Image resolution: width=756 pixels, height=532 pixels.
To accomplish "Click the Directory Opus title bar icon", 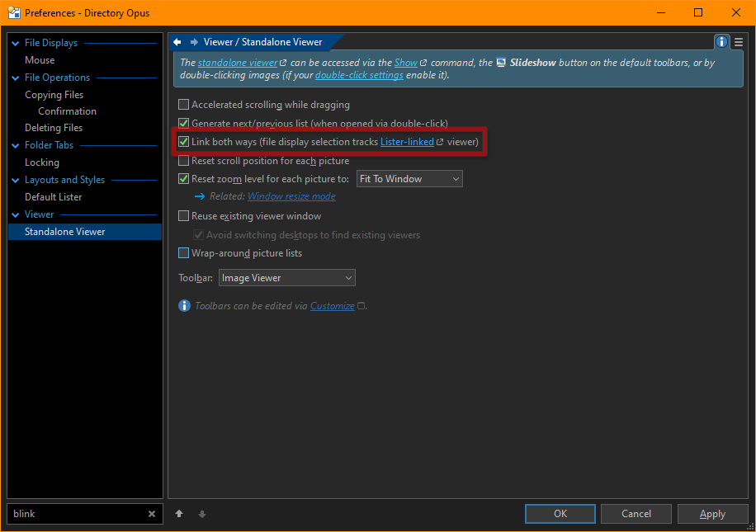I will pyautogui.click(x=14, y=12).
